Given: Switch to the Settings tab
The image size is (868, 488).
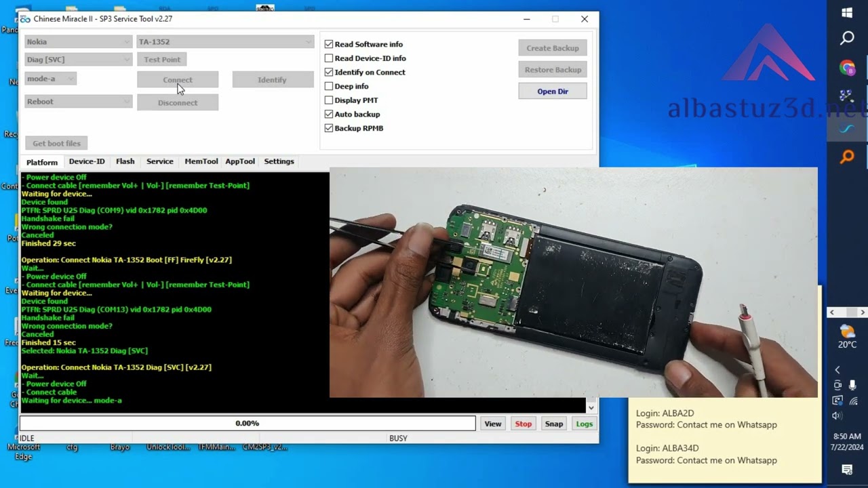Looking at the screenshot, I should [279, 161].
